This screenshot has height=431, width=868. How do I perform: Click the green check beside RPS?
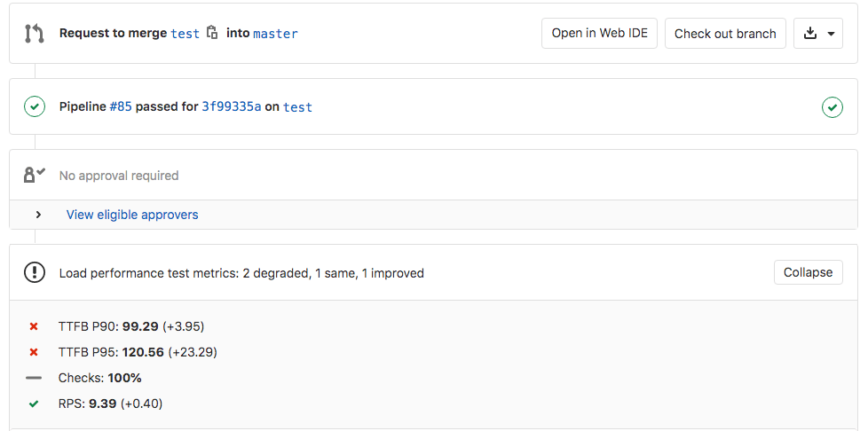click(x=34, y=404)
